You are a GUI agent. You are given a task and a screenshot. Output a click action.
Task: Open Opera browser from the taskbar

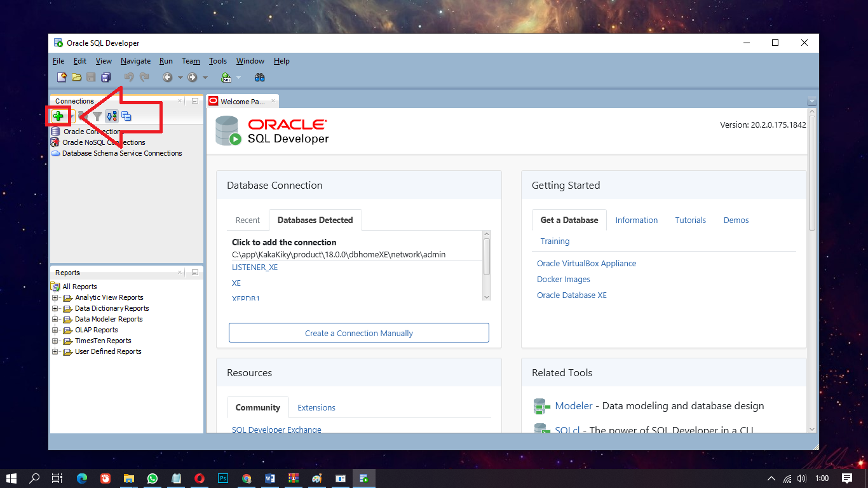coord(200,478)
